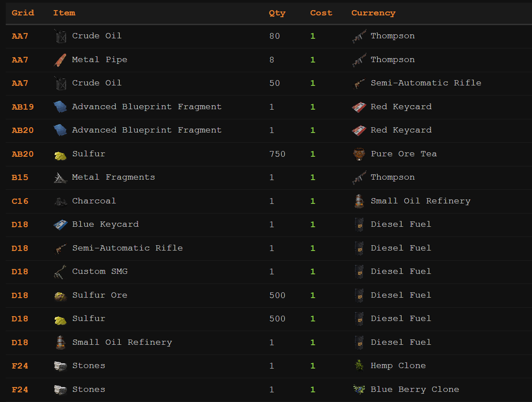Sort by the Cost column header
This screenshot has width=532, height=402.
[x=321, y=13]
